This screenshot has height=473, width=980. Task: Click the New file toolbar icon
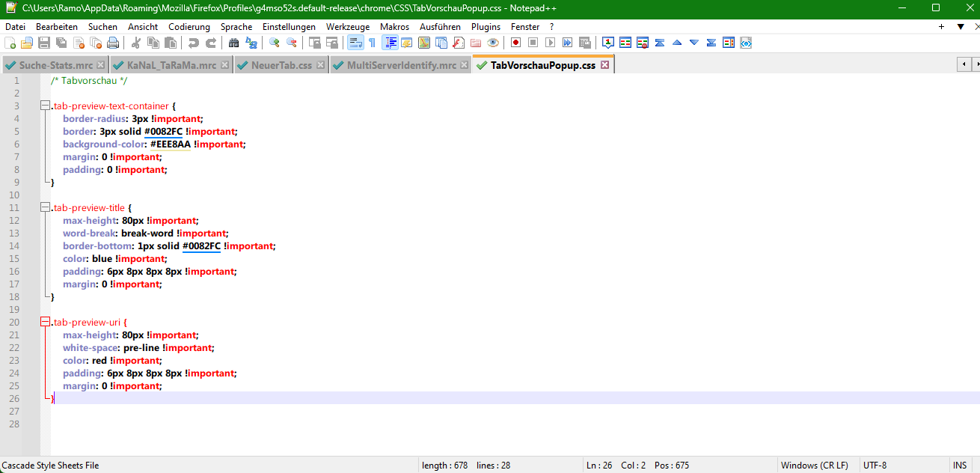point(10,43)
